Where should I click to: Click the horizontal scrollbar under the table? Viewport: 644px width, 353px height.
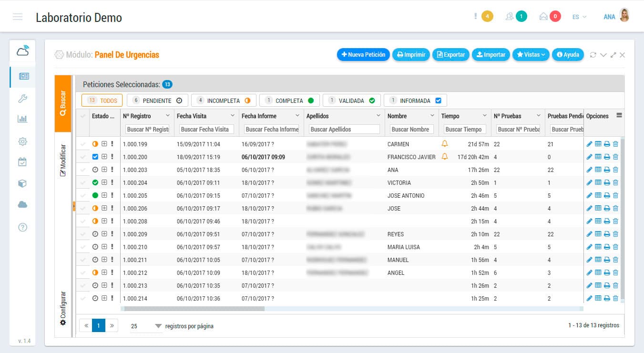point(193,309)
